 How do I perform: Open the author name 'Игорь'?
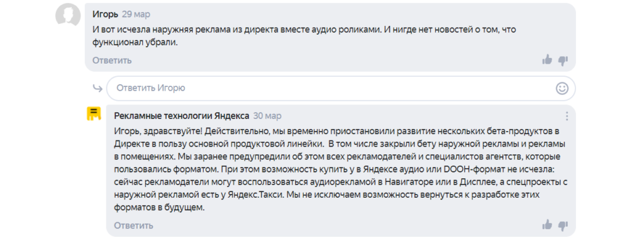tap(105, 14)
